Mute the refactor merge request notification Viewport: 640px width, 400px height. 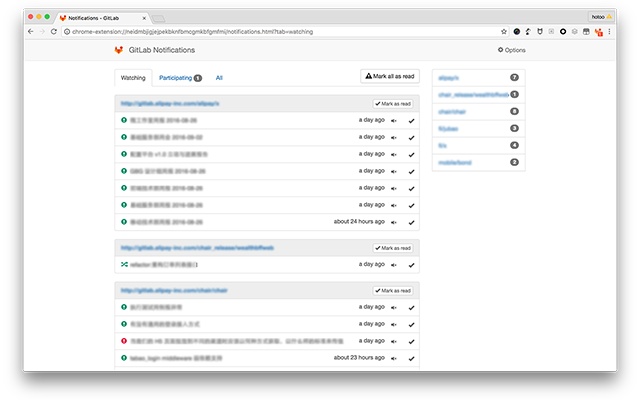393,265
